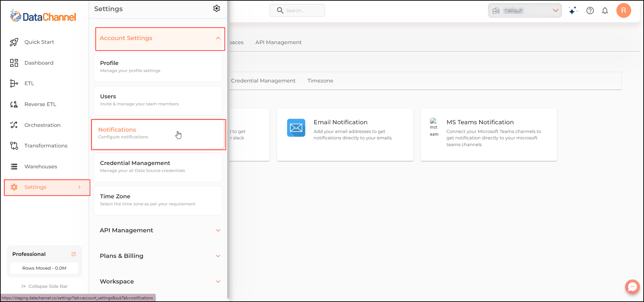644x302 pixels.
Task: Switch to Credential Management sub-tab
Action: click(263, 81)
